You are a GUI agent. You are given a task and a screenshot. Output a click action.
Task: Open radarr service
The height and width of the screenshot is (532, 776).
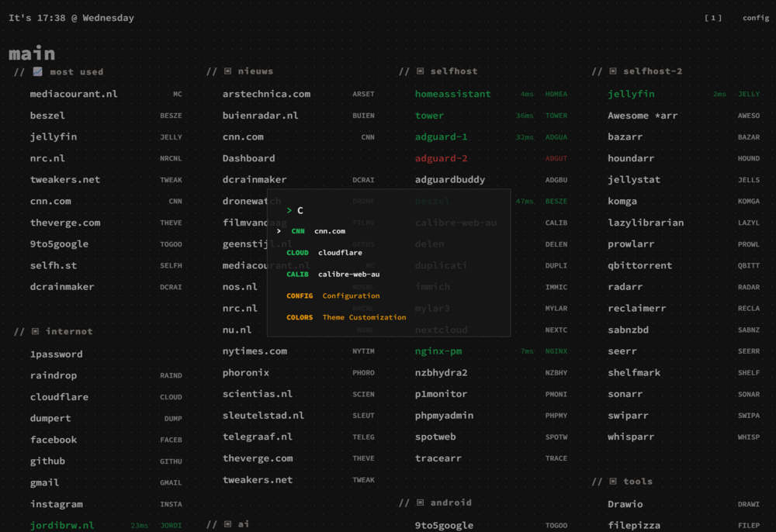pos(625,287)
